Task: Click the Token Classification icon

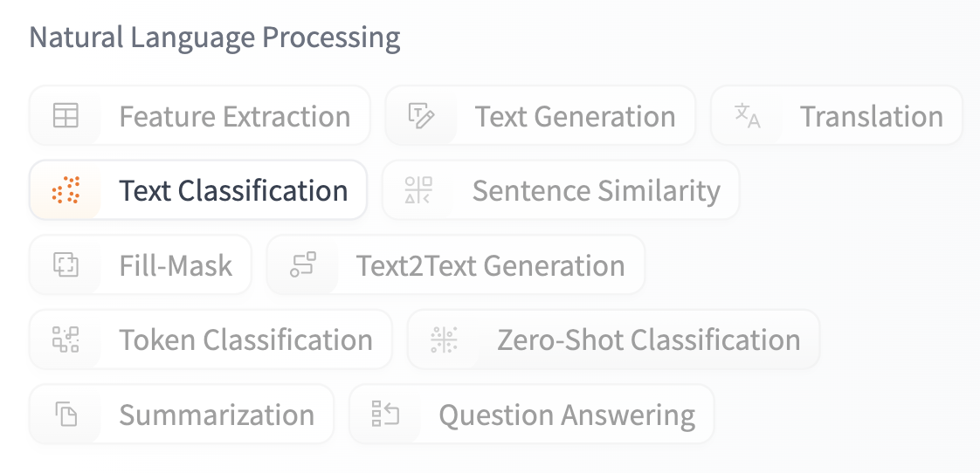Action: 66,339
